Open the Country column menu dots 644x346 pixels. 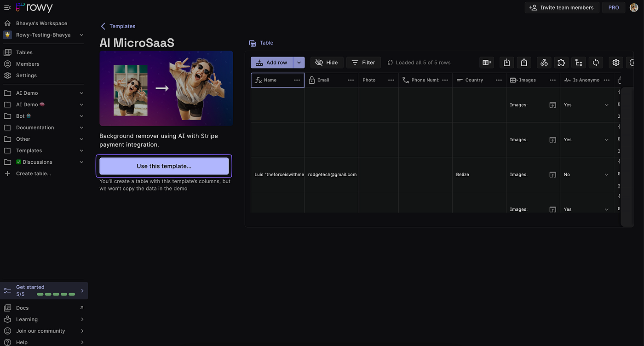499,80
